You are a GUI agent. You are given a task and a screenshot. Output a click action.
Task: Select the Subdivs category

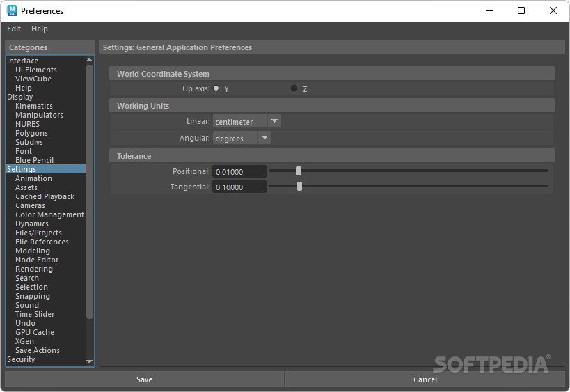[x=29, y=142]
